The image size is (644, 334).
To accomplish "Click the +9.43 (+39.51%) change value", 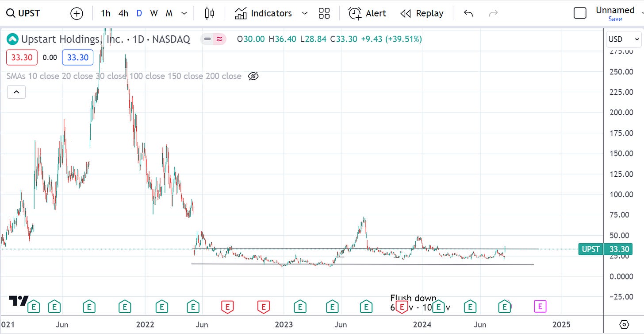I will tap(391, 39).
